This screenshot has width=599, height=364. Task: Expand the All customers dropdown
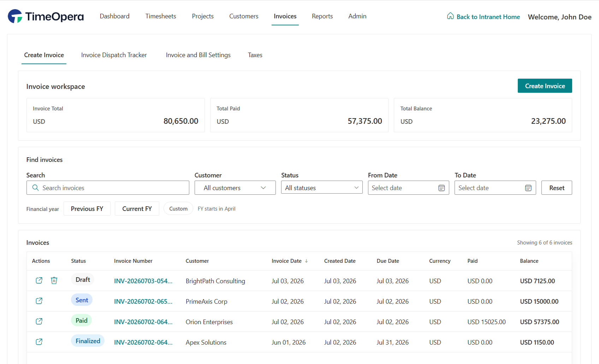(x=235, y=188)
